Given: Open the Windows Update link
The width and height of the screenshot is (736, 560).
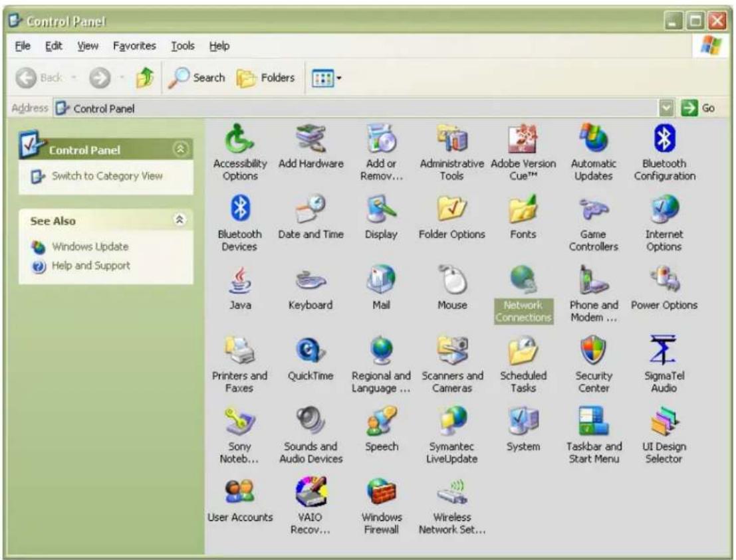Looking at the screenshot, I should click(x=90, y=246).
